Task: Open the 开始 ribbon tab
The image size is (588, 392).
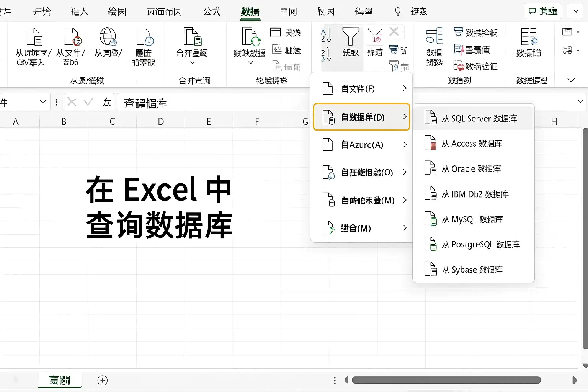Action: pyautogui.click(x=42, y=11)
